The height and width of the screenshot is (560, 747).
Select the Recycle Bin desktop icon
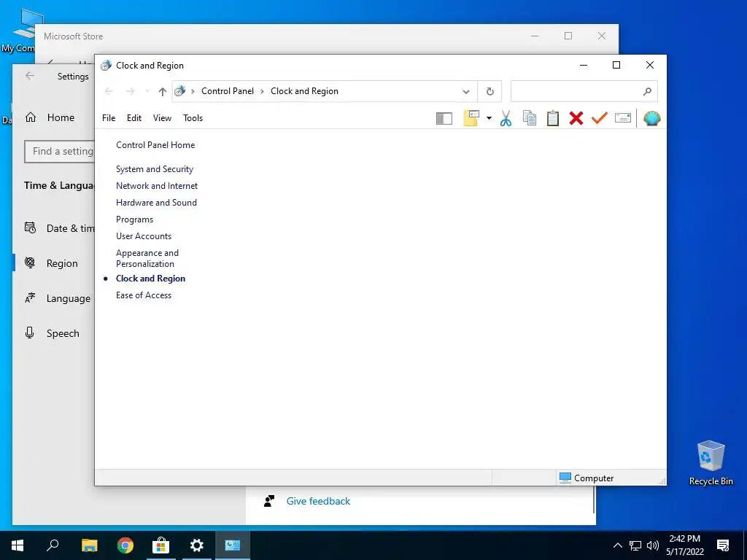[711, 463]
